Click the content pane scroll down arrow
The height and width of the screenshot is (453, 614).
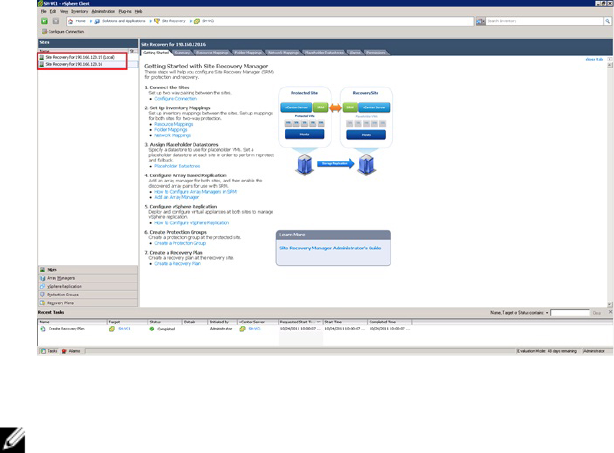pos(610,304)
